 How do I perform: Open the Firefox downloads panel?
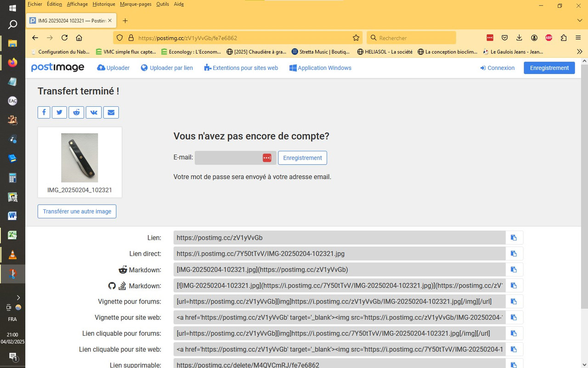pos(519,38)
